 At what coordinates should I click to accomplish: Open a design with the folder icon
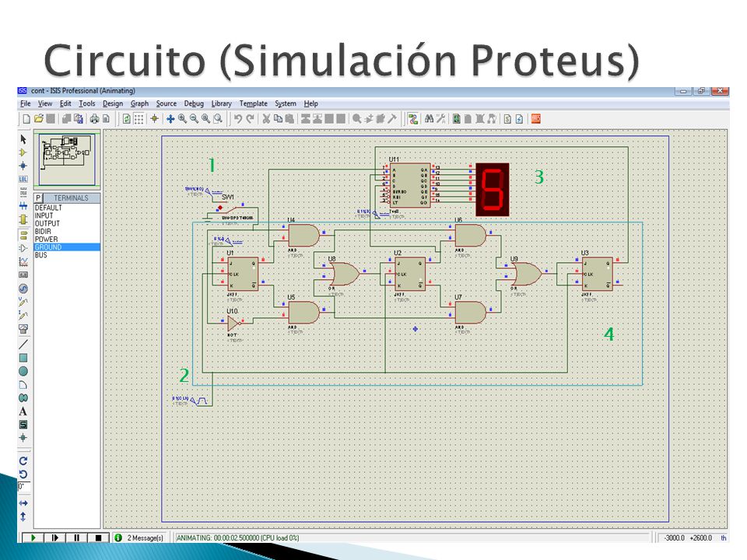coord(39,118)
